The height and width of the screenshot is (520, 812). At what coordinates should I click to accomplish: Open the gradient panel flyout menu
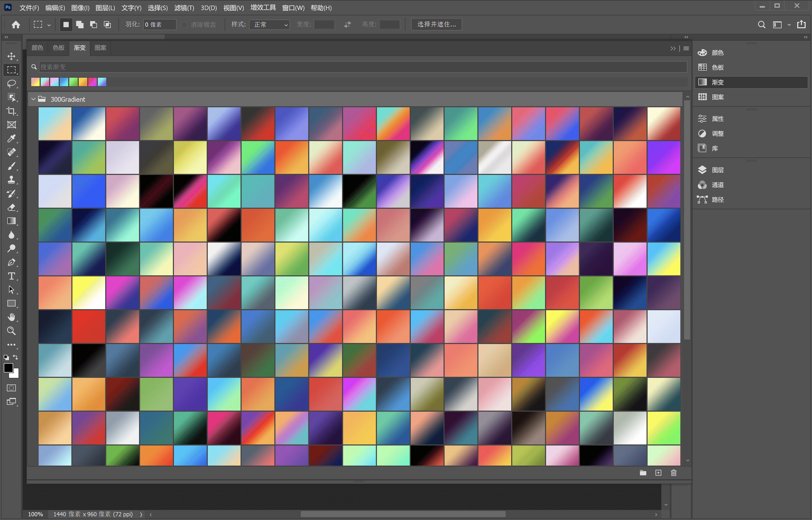click(x=686, y=48)
